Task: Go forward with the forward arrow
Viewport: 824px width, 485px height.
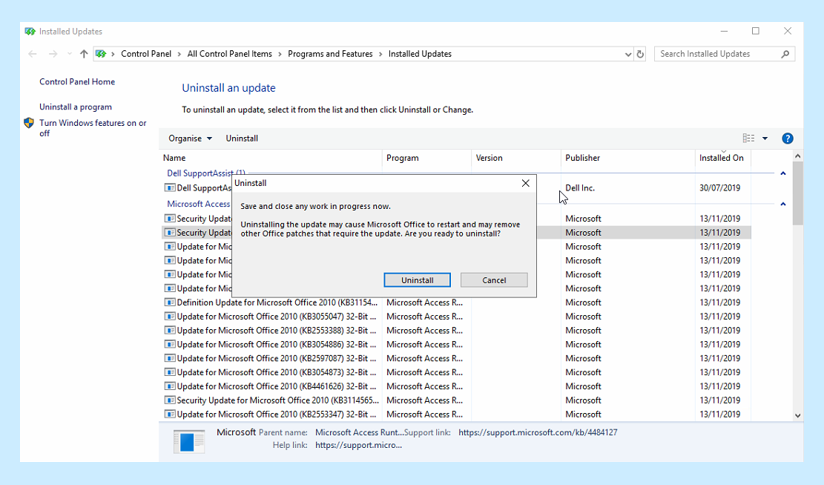Action: (53, 54)
